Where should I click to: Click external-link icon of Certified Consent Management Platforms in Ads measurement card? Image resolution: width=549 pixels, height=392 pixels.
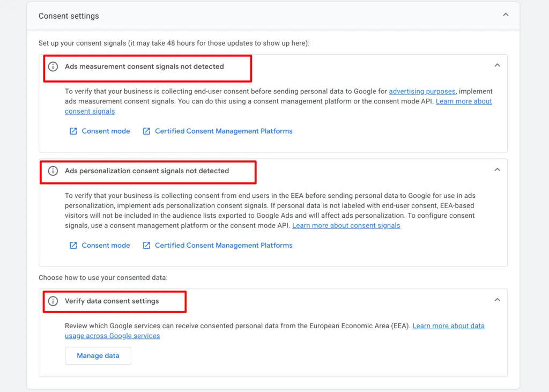[146, 131]
